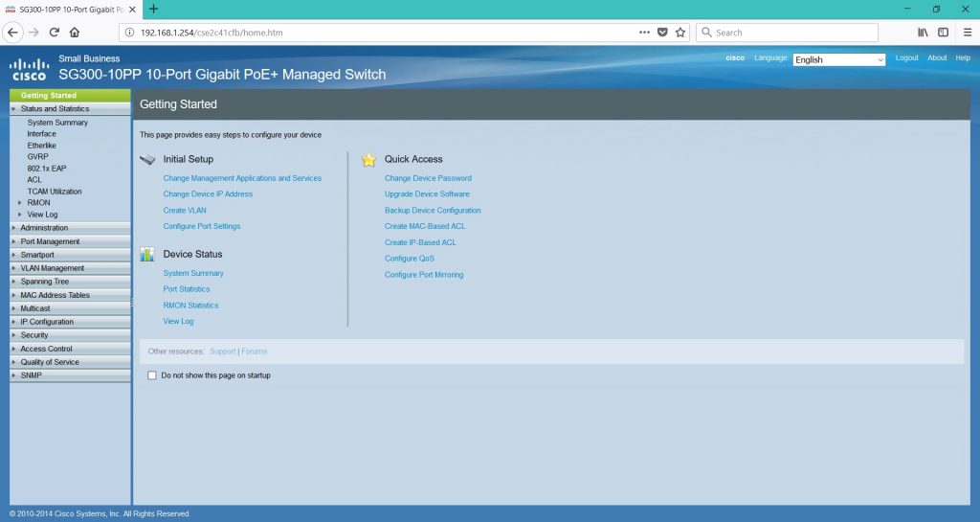Click the Device Status chart icon

point(146,254)
